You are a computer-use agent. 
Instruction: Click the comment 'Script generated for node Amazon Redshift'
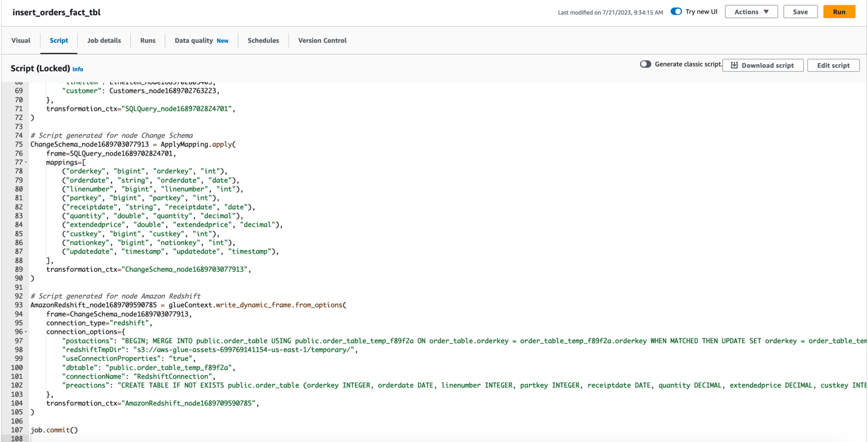pos(115,296)
